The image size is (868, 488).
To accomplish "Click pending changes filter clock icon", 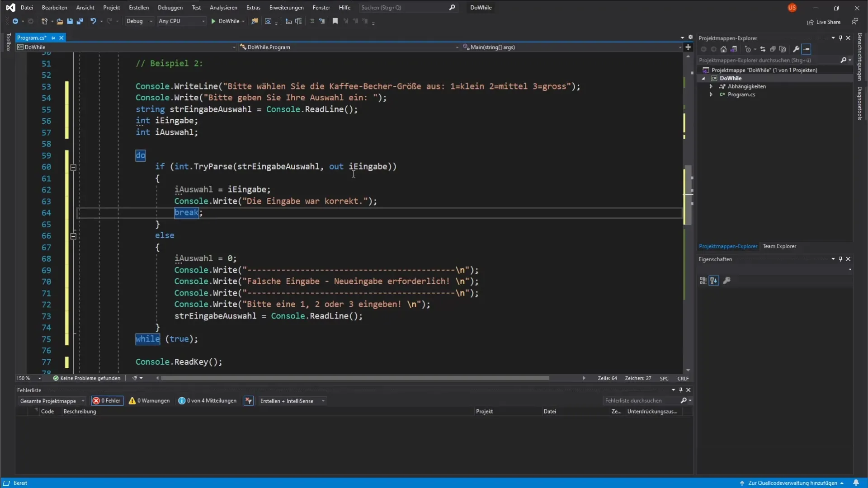I will coord(748,49).
